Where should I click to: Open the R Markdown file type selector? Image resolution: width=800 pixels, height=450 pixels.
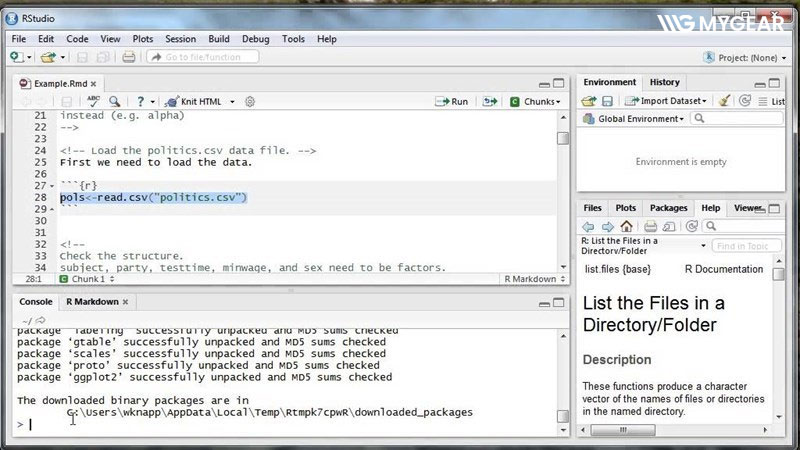[x=535, y=279]
